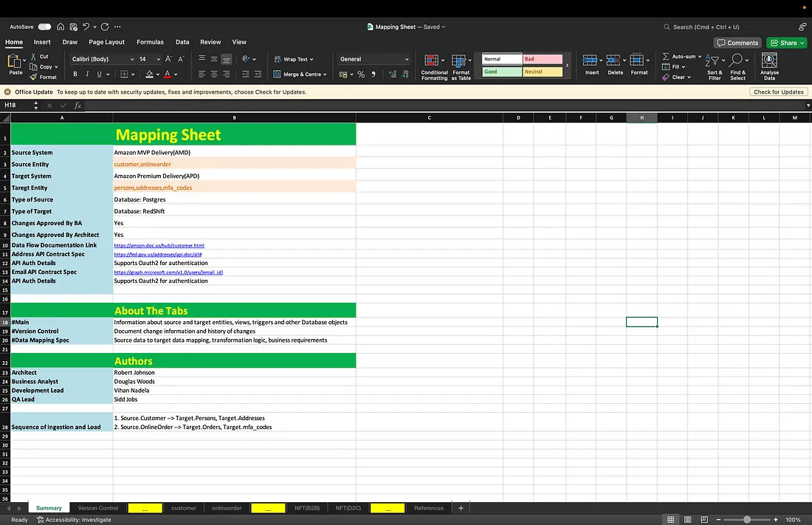Click the Name Box showing H18
812x525 pixels.
pos(17,105)
